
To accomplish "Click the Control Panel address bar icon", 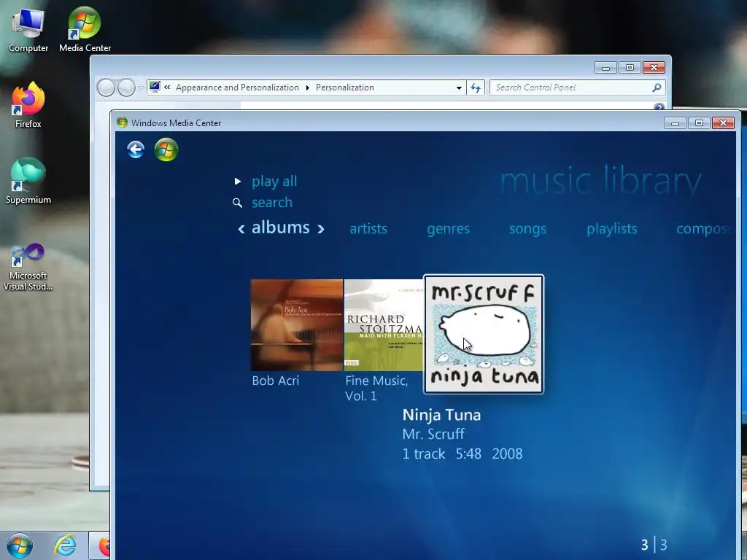I will coord(155,87).
